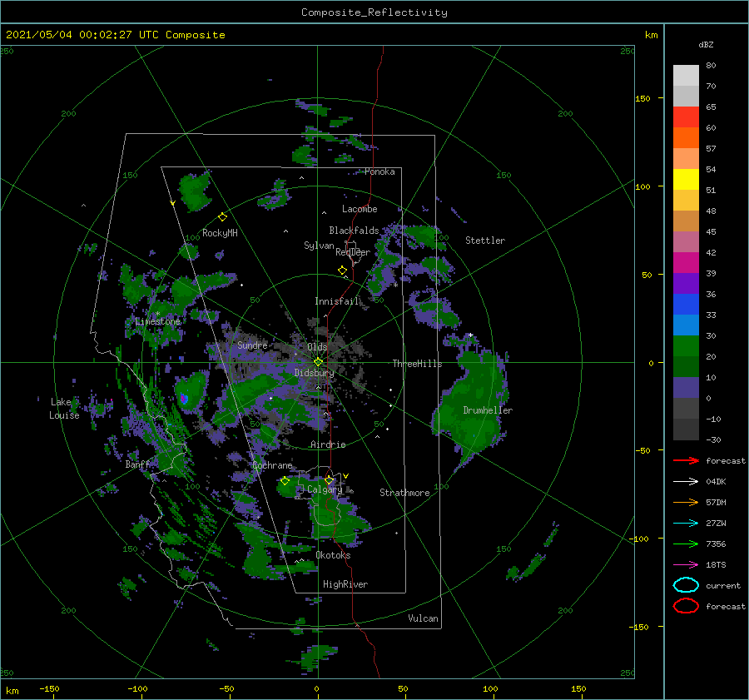
Task: Click the Innisfail city label
Action: [x=337, y=301]
